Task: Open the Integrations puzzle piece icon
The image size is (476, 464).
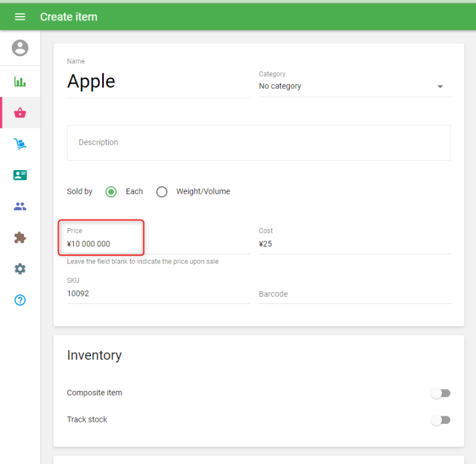Action: point(20,238)
